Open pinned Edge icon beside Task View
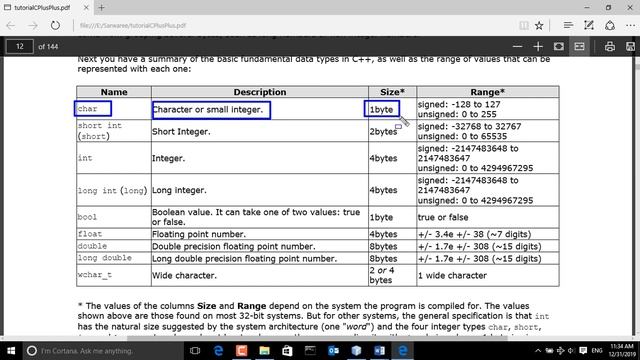This screenshot has width=640, height=360. coord(218,351)
